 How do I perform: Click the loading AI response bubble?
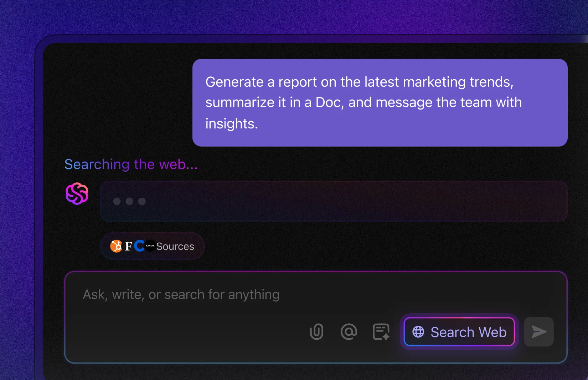click(334, 201)
